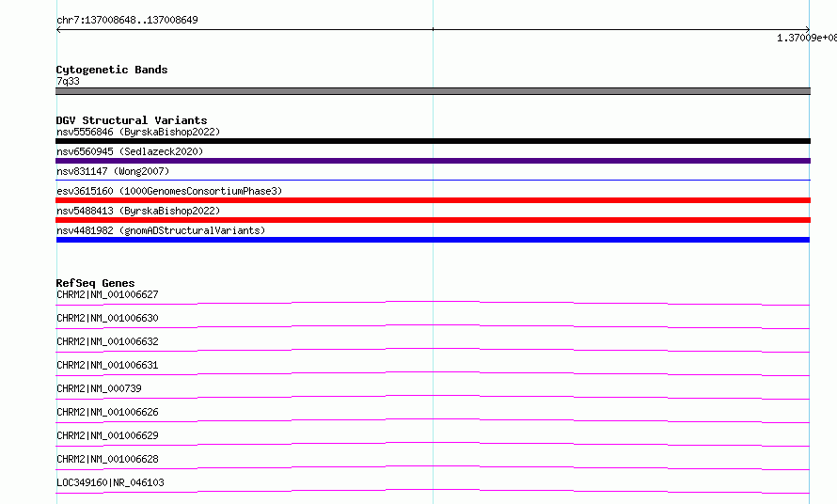
Task: Open the esv3615160 (1000GenomesConsortiumPhase3) variant label
Action: point(169,191)
